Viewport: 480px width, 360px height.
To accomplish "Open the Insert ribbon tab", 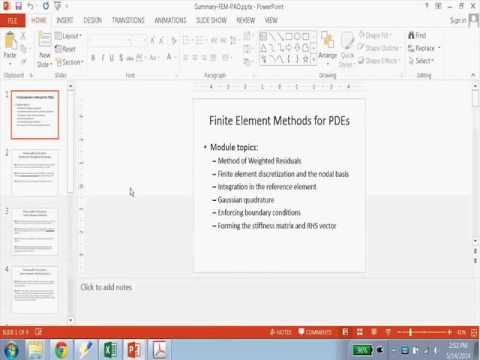I will point(65,20).
